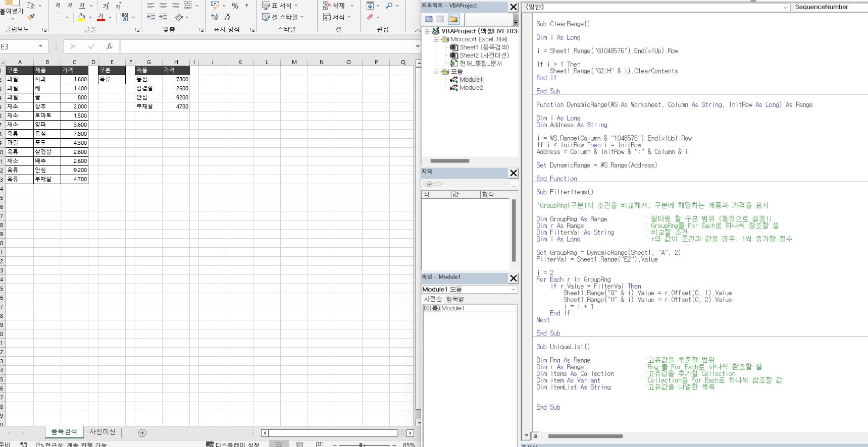Viewport: 868px width, 447px height.
Task: Select 현재_통합_문서 tree item
Action: (481, 64)
